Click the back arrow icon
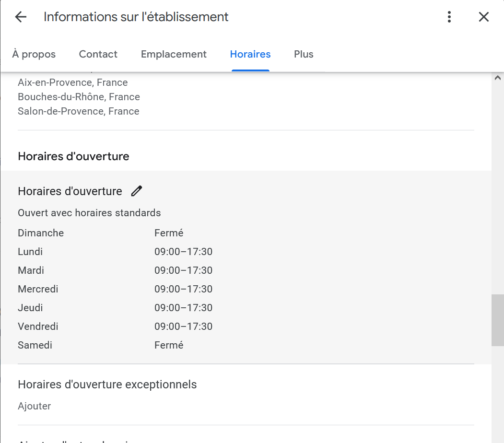 [21, 17]
